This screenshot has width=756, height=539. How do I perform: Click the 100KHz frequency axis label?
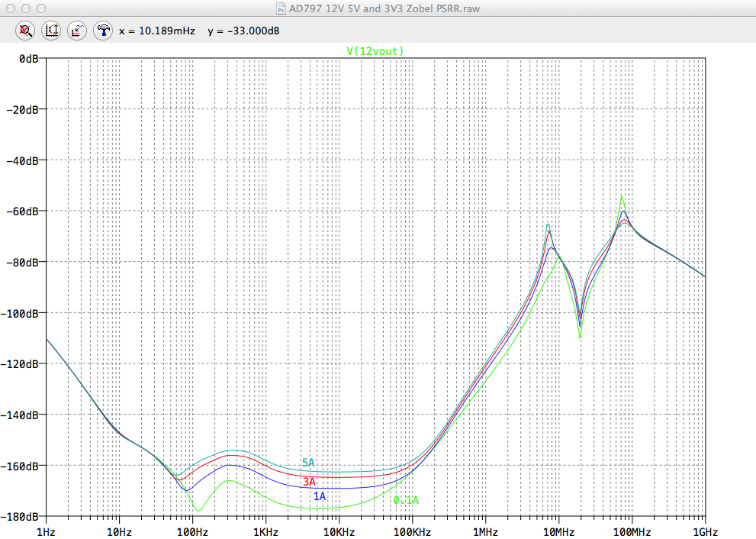(412, 532)
